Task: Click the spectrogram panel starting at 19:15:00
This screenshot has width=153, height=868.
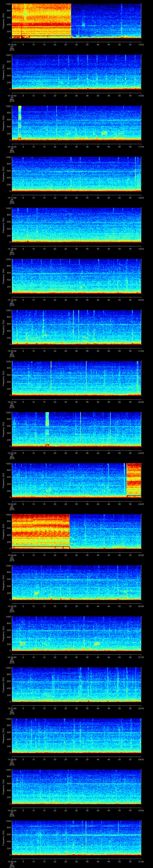Action: coord(76,72)
